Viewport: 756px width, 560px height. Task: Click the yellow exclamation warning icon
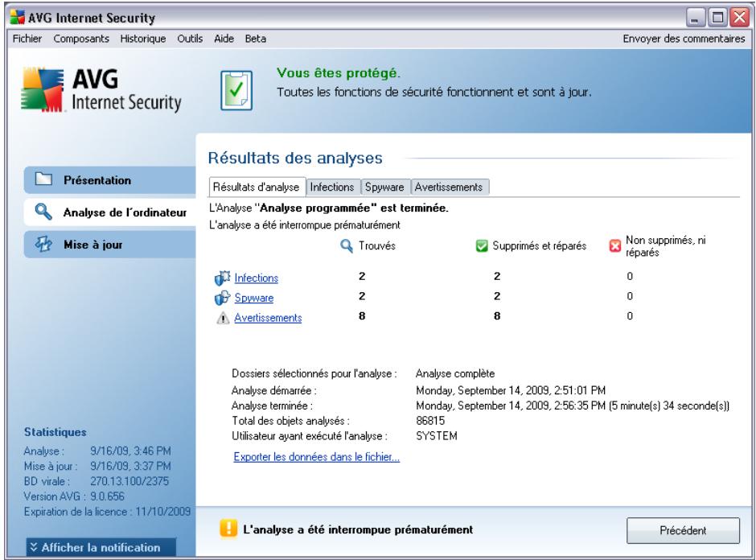pyautogui.click(x=228, y=528)
